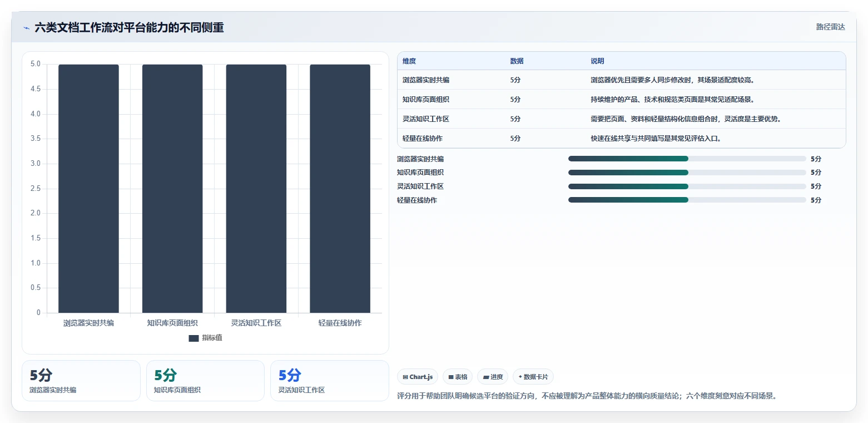Click the 知识库页面组织 bar in the chart

coord(172,189)
